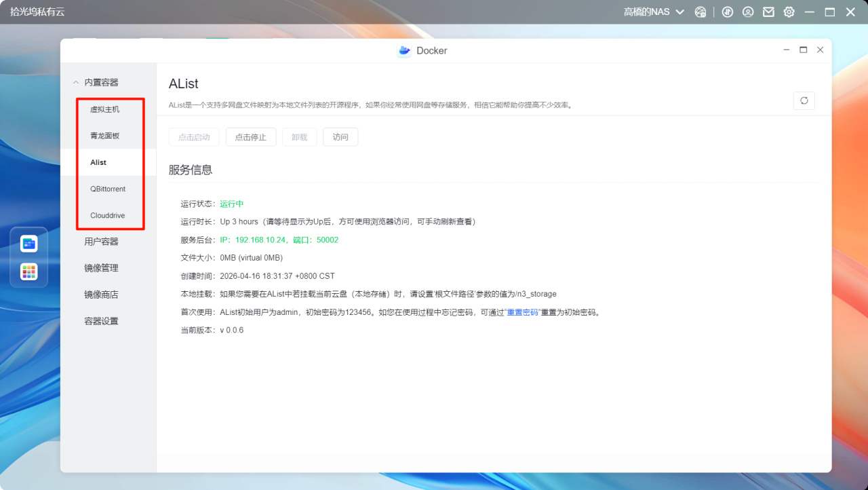Click the Up 3 hours uptime value
Viewport: 868px width, 490px height.
pyautogui.click(x=239, y=222)
